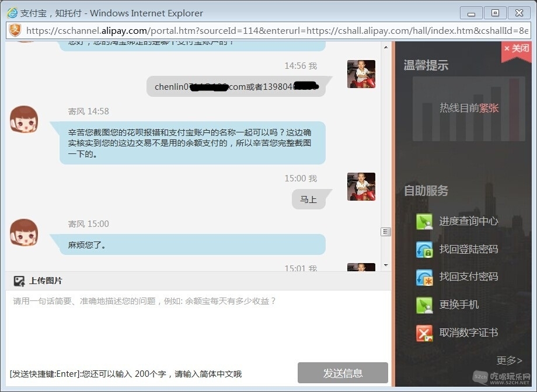
Task: Open 取消数字证书 icon
Action: 424,332
